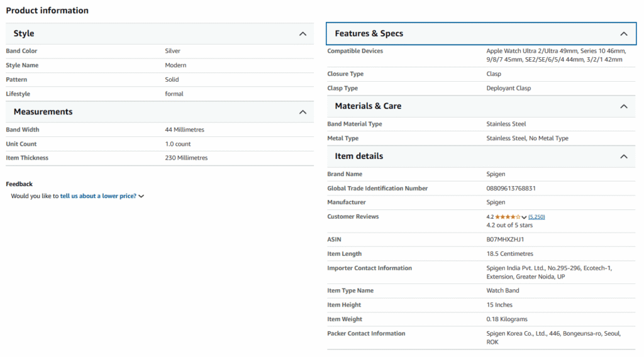Image resolution: width=644 pixels, height=357 pixels.
Task: Click the '230 Millimetres' thickness value
Action: [186, 158]
